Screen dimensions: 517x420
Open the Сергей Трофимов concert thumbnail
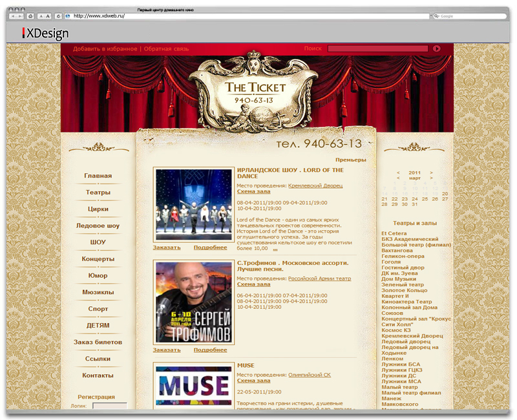[x=193, y=302]
